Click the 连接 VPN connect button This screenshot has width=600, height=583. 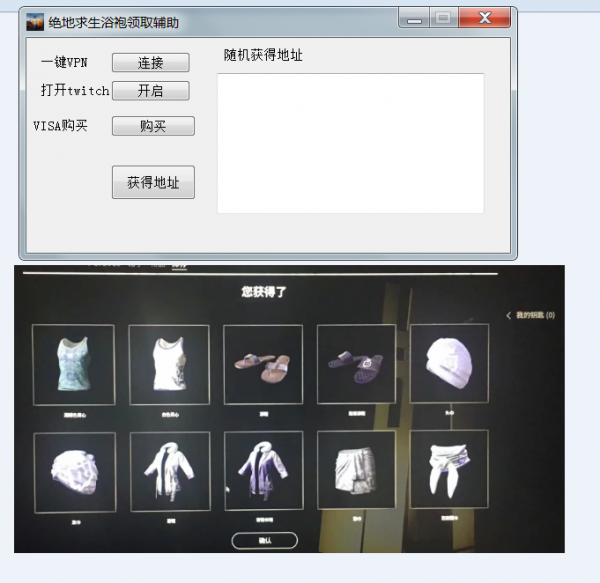(x=150, y=62)
